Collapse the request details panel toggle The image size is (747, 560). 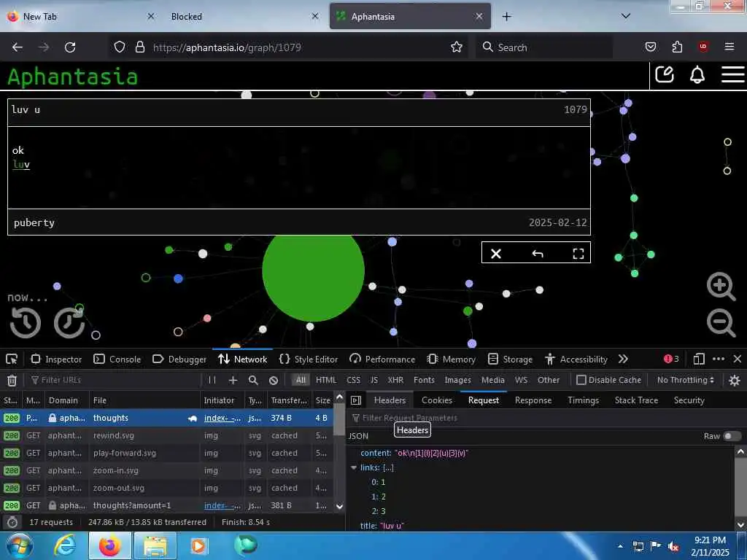[x=356, y=400]
